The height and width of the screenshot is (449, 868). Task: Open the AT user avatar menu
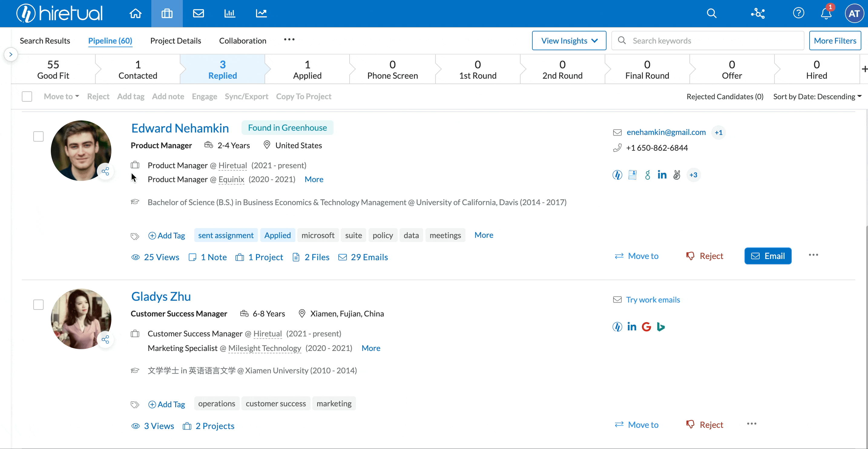(x=854, y=14)
